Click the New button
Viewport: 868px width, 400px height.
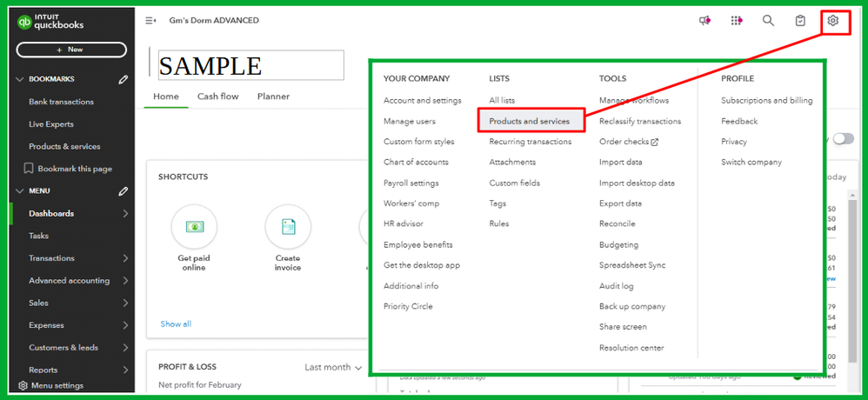(x=71, y=50)
